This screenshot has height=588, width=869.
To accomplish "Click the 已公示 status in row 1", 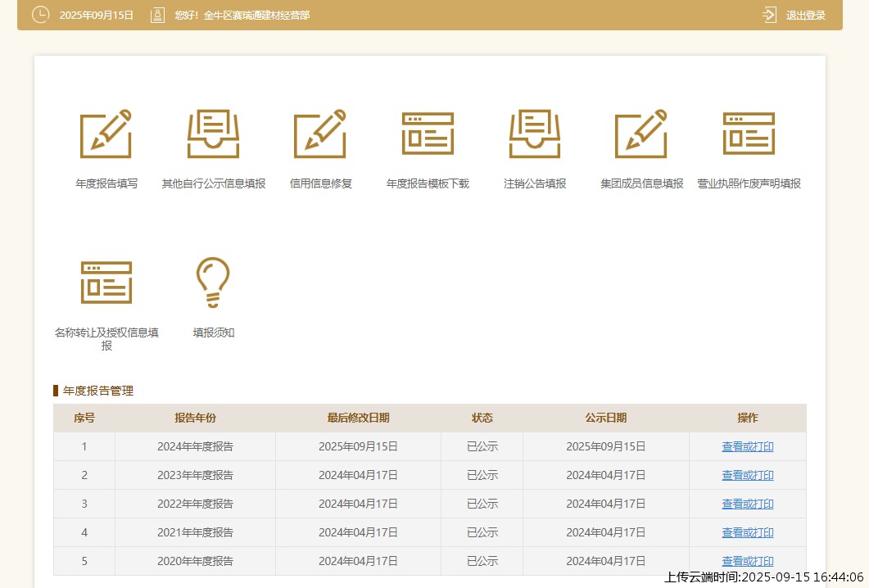I will point(482,446).
